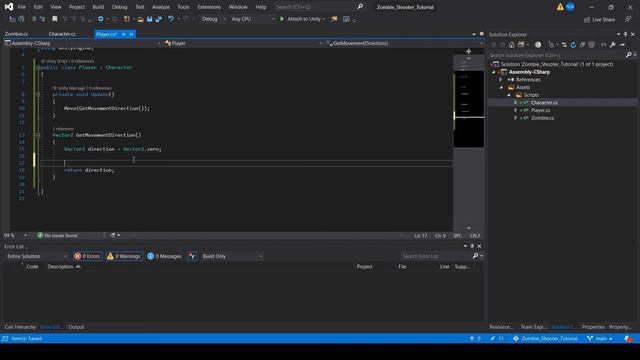640x360 pixels.
Task: Open the File menu
Action: pyautogui.click(x=22, y=7)
